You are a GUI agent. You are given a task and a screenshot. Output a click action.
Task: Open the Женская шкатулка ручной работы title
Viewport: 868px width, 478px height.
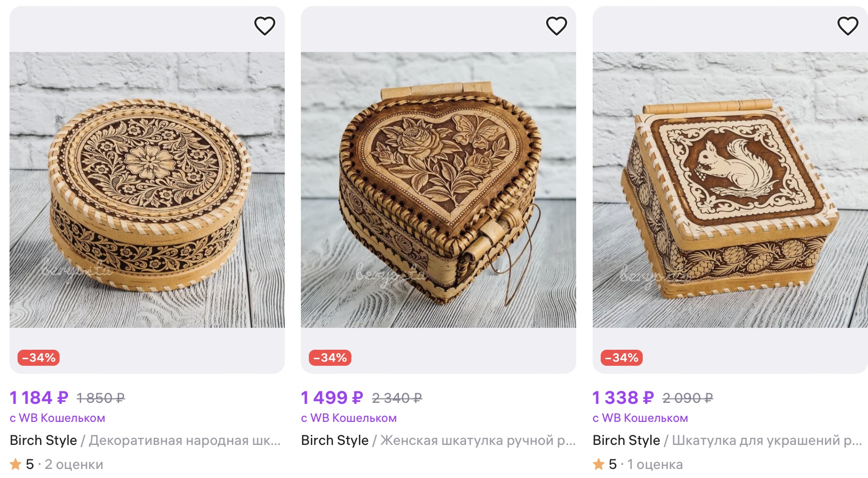click(478, 440)
